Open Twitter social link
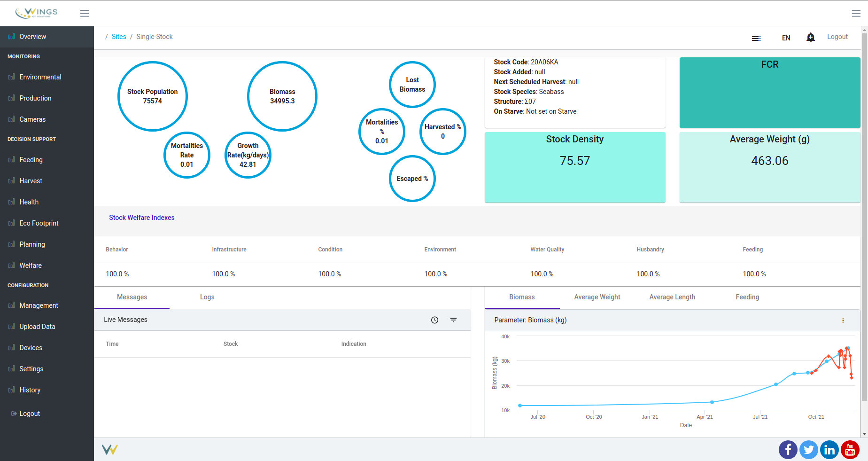The height and width of the screenshot is (461, 868). tap(809, 450)
